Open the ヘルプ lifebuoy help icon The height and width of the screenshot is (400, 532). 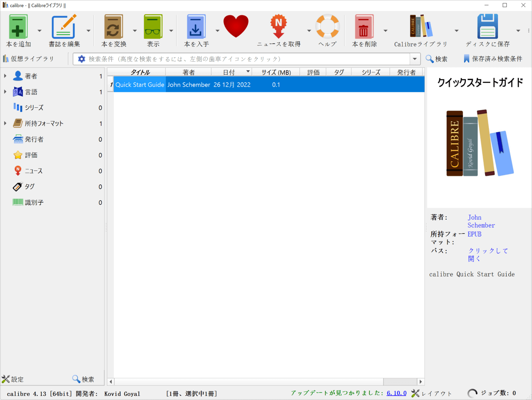point(327,26)
